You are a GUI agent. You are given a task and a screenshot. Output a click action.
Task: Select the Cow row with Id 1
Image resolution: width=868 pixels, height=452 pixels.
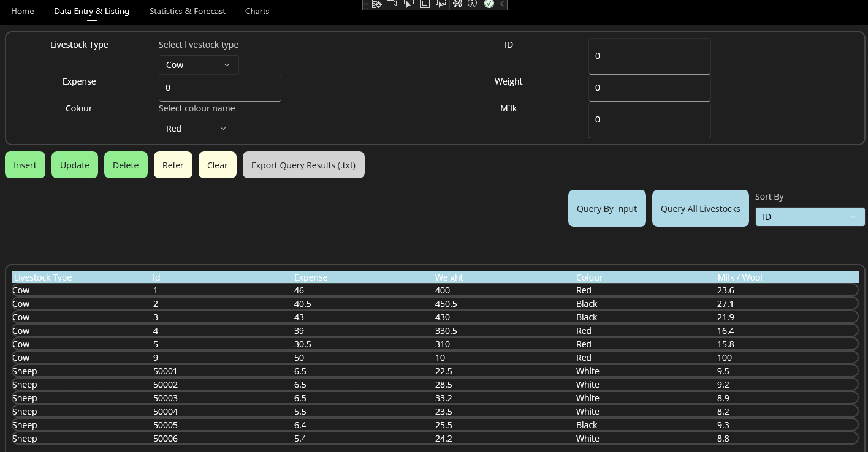435,290
